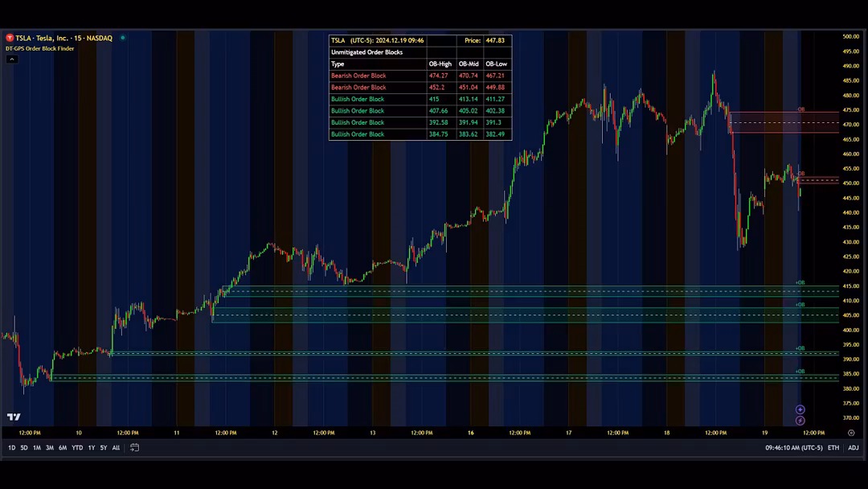Click the TradingView logo on the chart
The image size is (868, 489).
14,417
